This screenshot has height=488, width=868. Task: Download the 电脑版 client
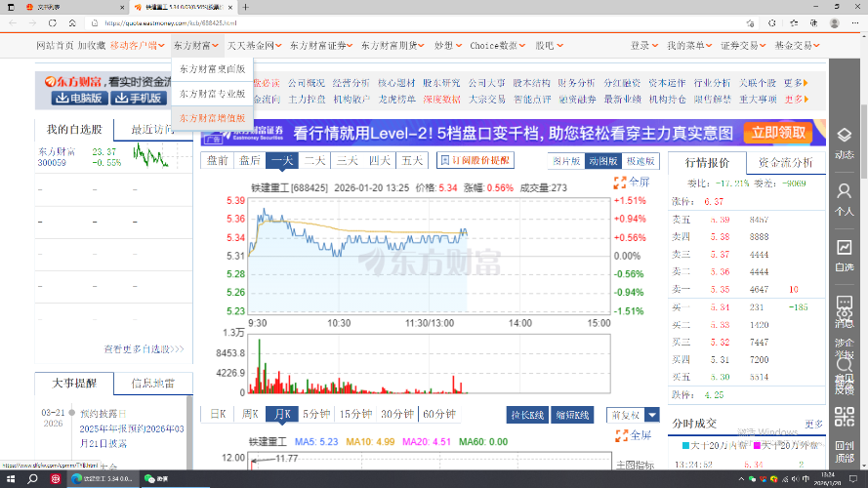click(x=79, y=98)
